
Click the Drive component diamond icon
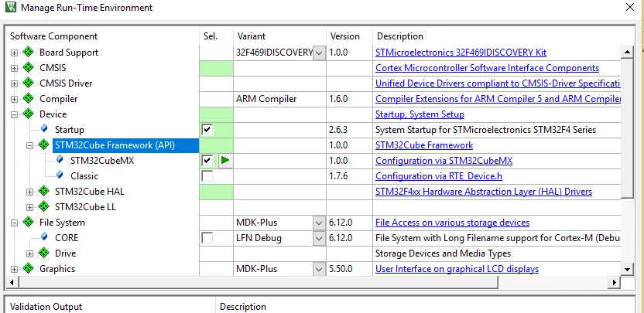tap(43, 253)
